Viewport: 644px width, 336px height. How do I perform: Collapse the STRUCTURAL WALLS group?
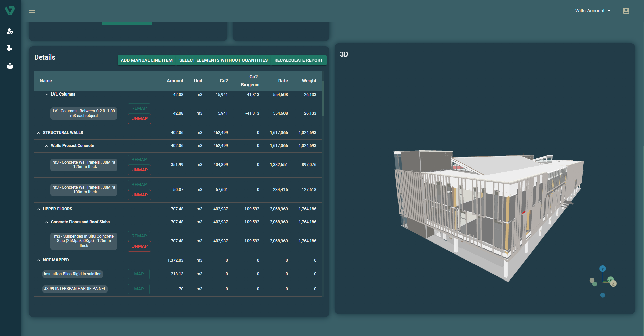point(39,133)
